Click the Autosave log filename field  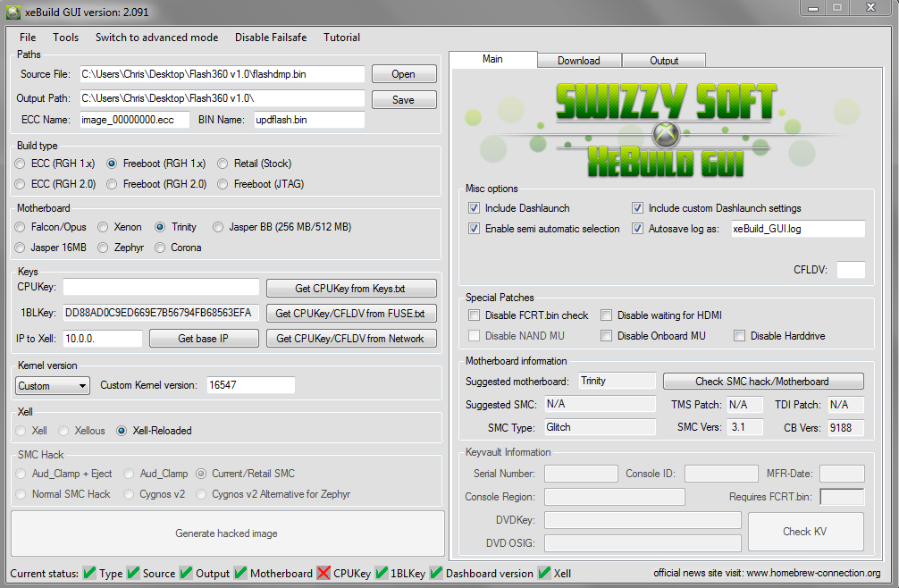pyautogui.click(x=798, y=229)
